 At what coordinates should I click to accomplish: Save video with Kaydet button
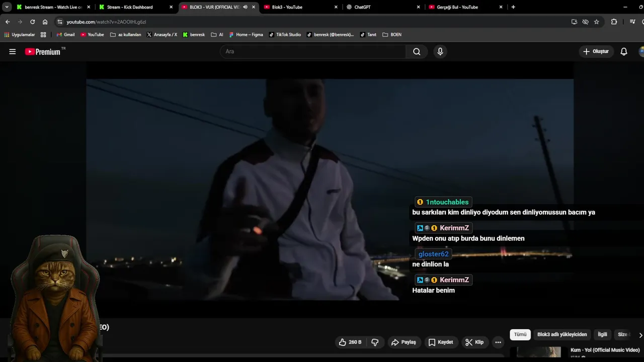click(441, 342)
